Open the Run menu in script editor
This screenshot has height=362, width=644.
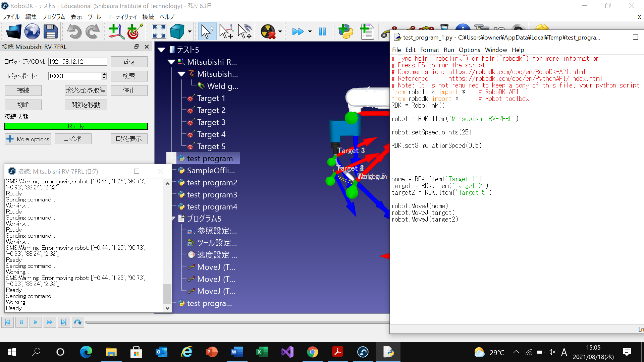point(448,50)
